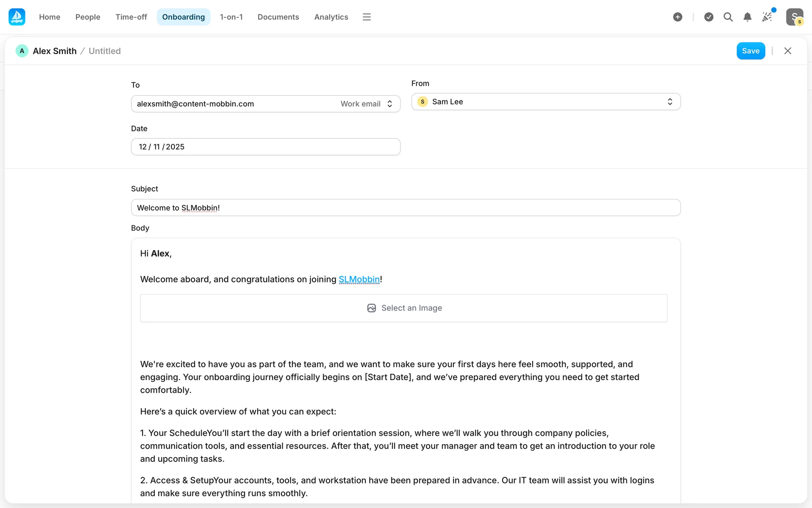Click the image icon in Select an Image
This screenshot has height=508, width=812.
[x=371, y=308]
